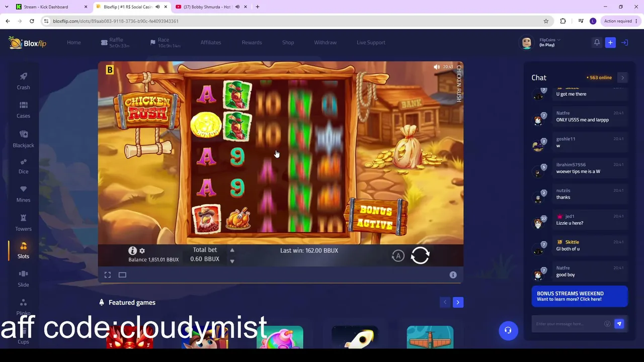Open the Chrome profile avatar
This screenshot has height=362, width=644.
[x=593, y=21]
